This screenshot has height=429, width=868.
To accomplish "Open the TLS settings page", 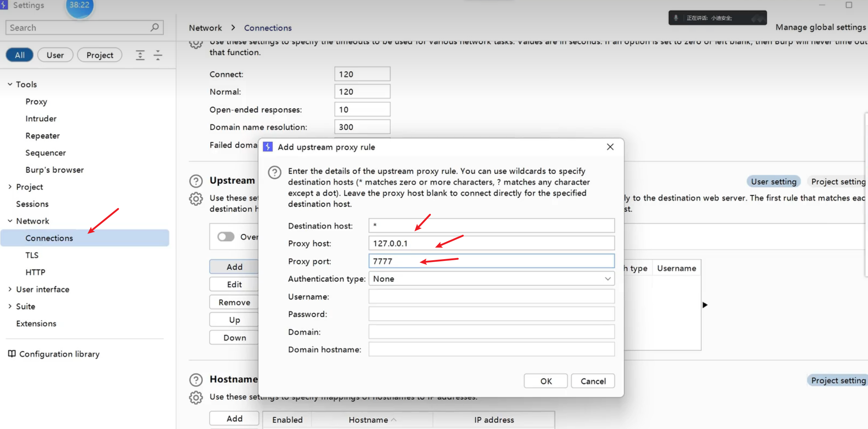I will tap(32, 255).
